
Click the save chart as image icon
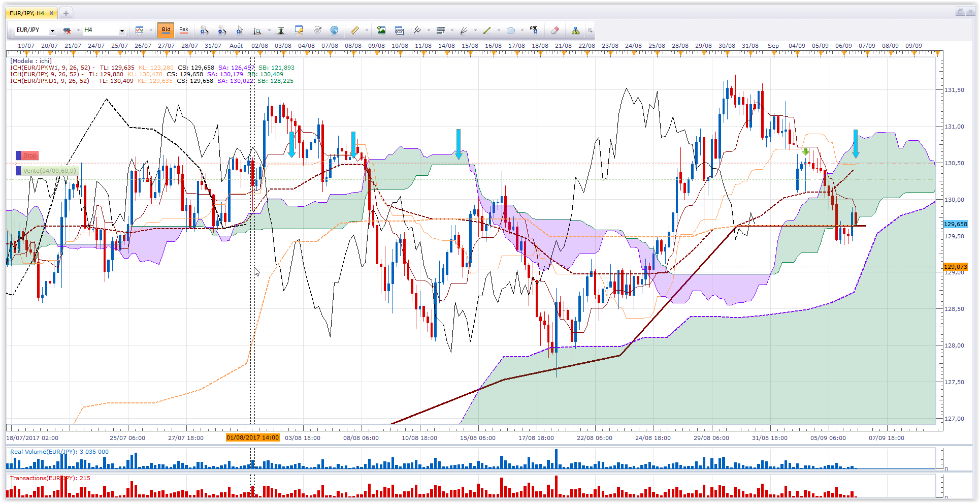click(x=381, y=30)
